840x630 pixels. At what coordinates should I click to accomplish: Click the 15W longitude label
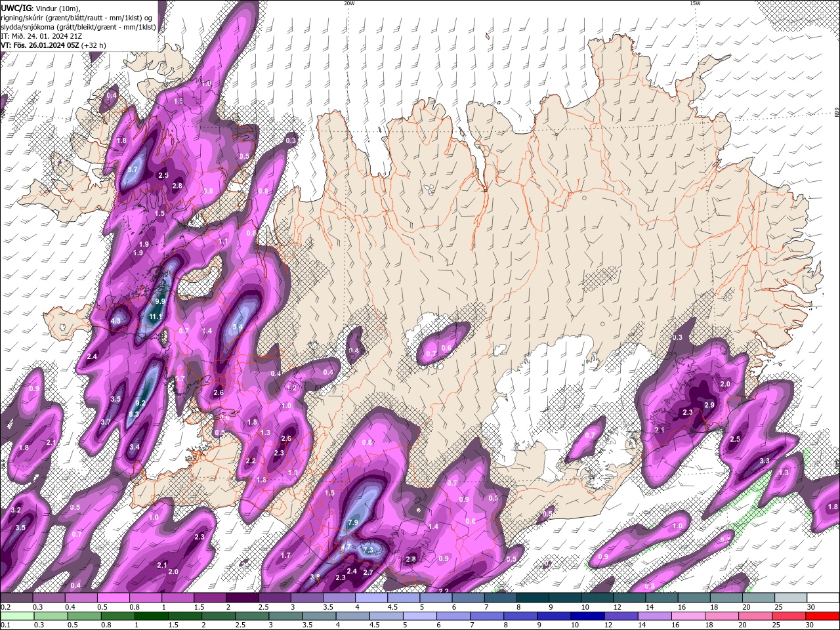tap(695, 3)
